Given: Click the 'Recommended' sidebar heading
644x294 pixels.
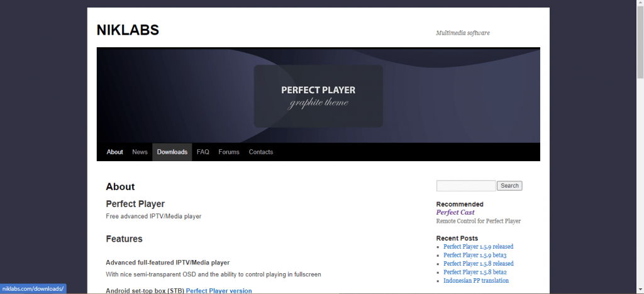Looking at the screenshot, I should (x=460, y=205).
